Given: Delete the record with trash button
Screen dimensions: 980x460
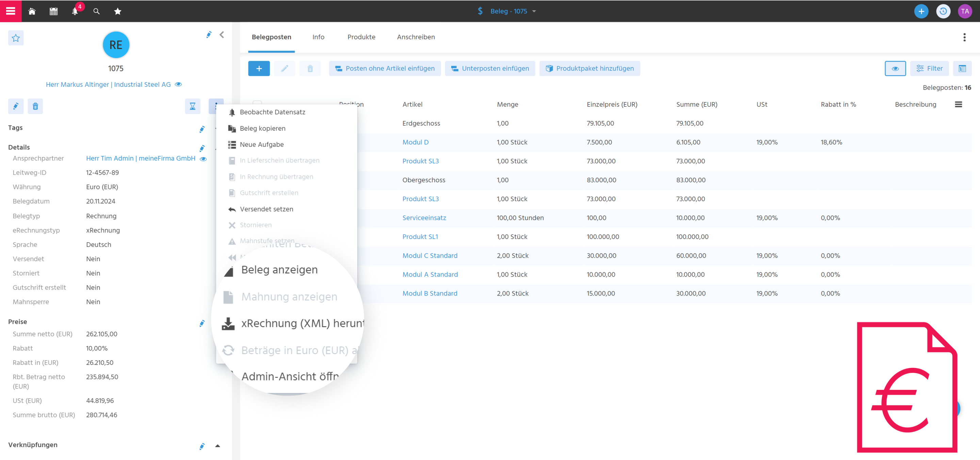Looking at the screenshot, I should (x=35, y=106).
